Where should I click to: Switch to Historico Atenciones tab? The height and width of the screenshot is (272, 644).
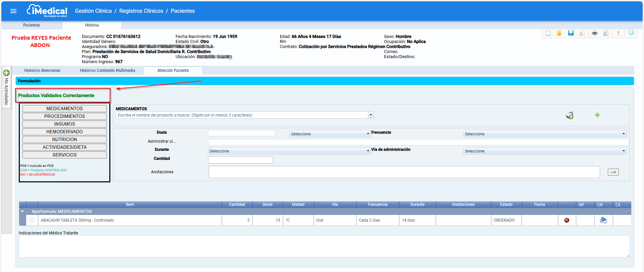(x=42, y=71)
